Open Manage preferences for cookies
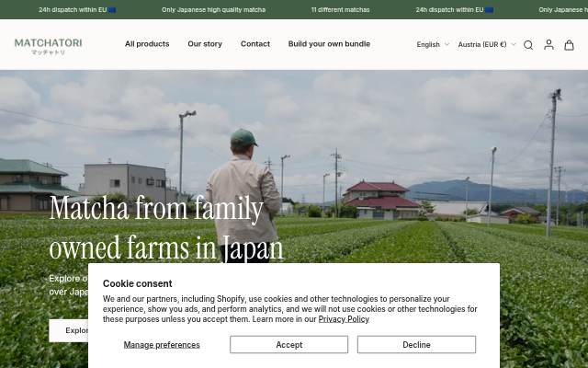The image size is (588, 368). 162,344
